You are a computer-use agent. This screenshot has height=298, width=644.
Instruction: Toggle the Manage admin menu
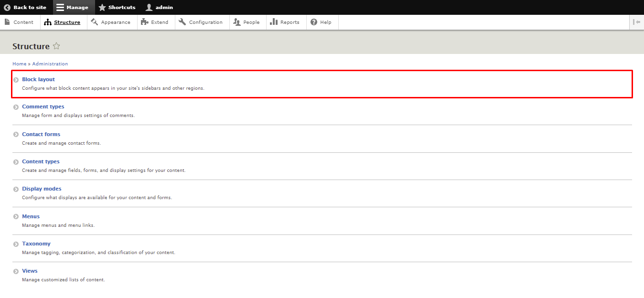click(x=72, y=7)
